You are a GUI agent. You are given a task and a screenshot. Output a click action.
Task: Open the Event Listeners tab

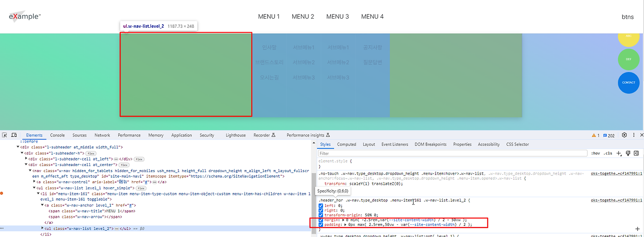pos(394,144)
